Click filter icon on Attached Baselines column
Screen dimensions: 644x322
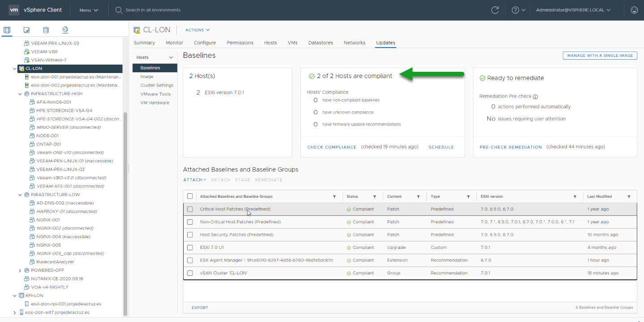click(334, 196)
